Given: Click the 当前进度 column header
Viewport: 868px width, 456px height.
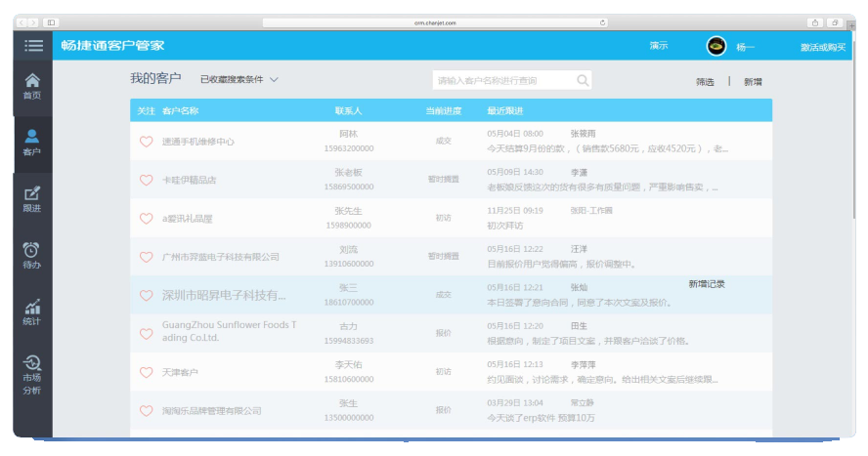Looking at the screenshot, I should tap(444, 110).
